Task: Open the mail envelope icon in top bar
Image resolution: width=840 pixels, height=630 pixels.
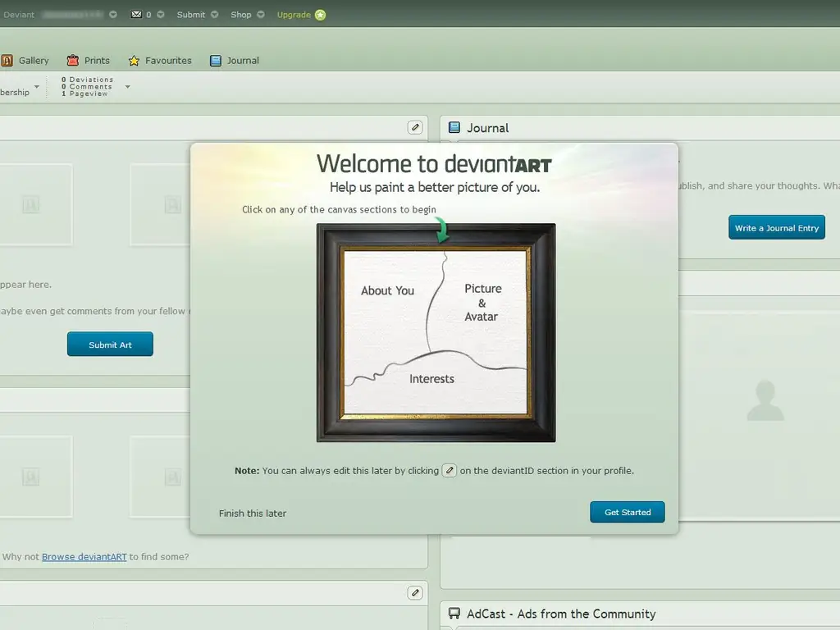Action: (136, 15)
